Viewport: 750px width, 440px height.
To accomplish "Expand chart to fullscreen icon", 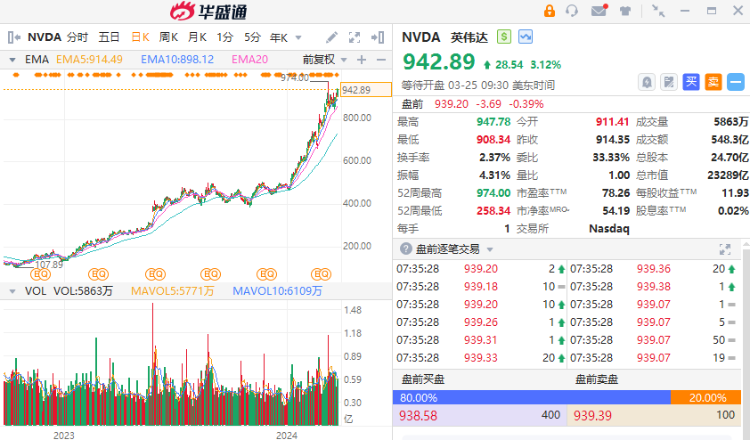I will point(354,37).
